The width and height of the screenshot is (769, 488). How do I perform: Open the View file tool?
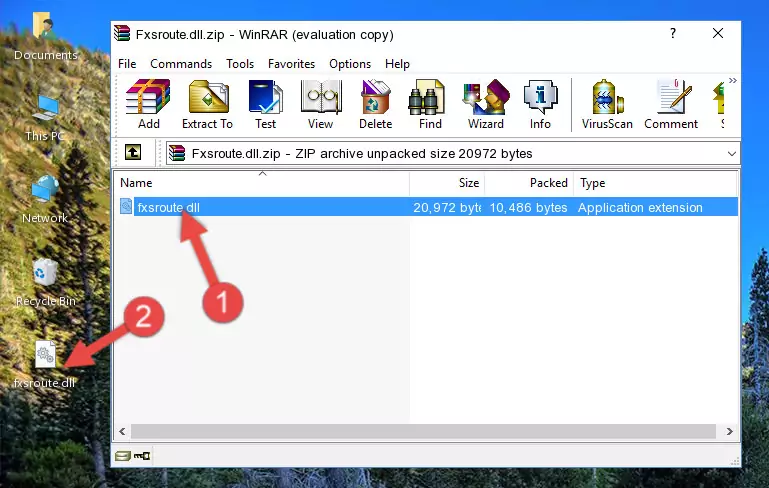pyautogui.click(x=321, y=104)
